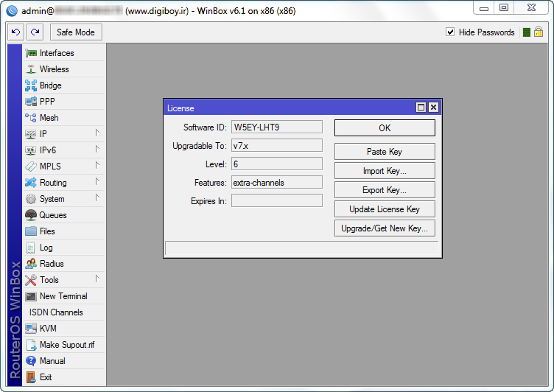Screen dimensions: 554x392
Task: Click the License dialog title text
Action: pyautogui.click(x=180, y=108)
